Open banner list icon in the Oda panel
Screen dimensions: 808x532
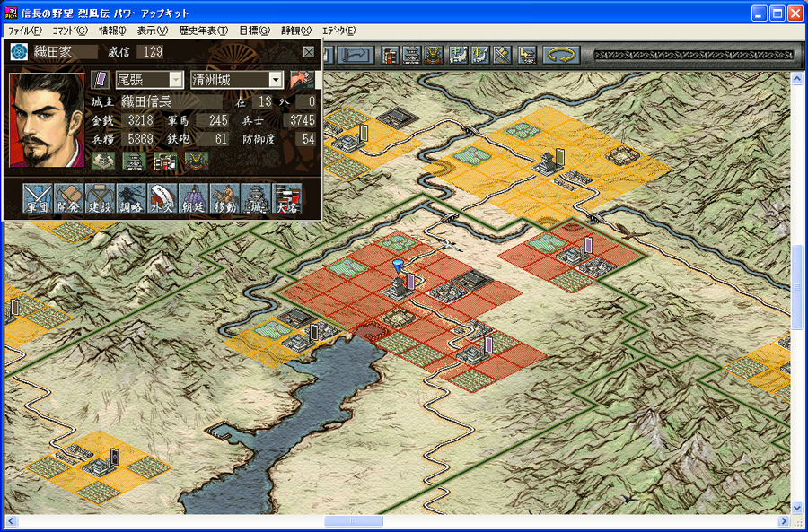[165, 161]
